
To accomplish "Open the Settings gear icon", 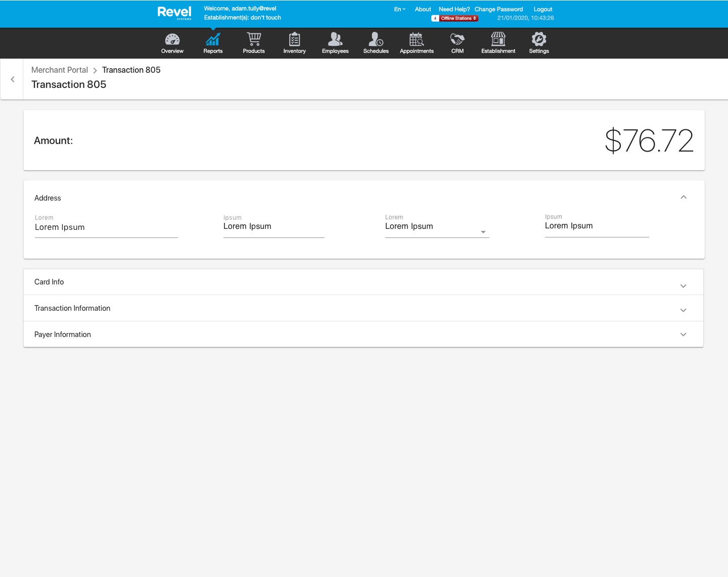I will pyautogui.click(x=539, y=40).
